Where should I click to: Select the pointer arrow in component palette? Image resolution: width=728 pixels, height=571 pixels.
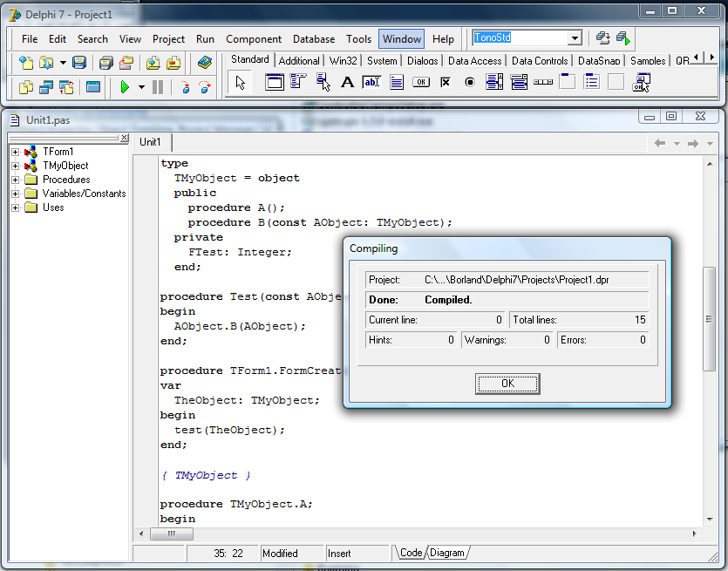(x=240, y=83)
